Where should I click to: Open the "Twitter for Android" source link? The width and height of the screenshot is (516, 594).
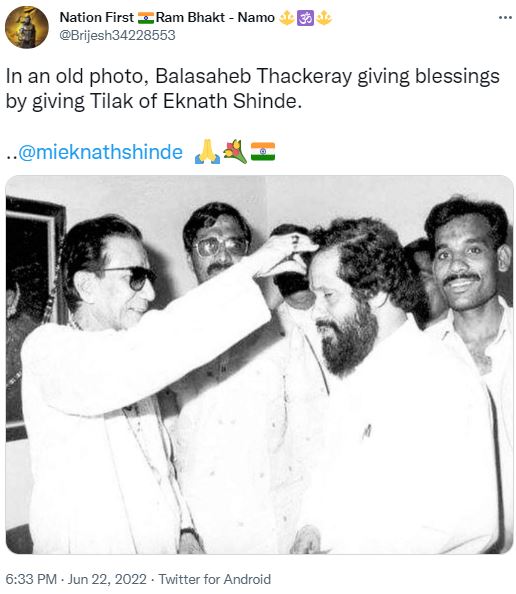click(x=214, y=579)
